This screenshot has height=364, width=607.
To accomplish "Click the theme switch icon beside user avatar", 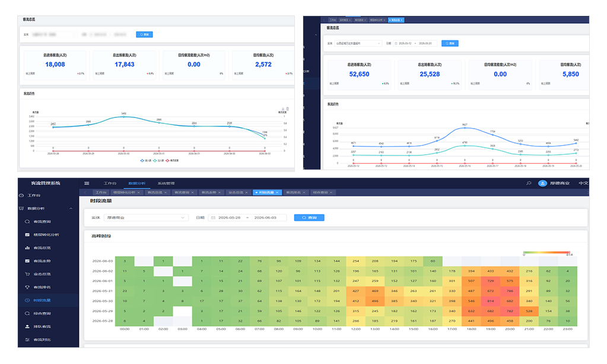I will coord(529,183).
